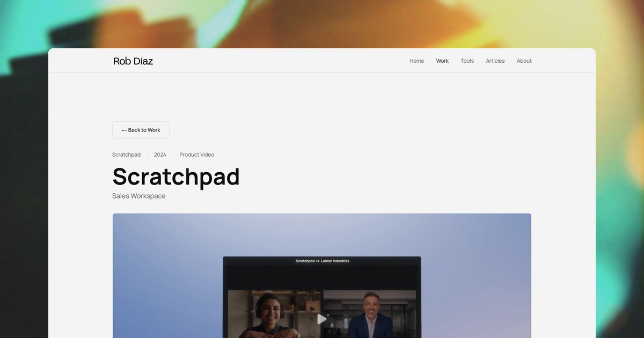644x338 pixels.
Task: Navigate to Articles page
Action: 495,61
